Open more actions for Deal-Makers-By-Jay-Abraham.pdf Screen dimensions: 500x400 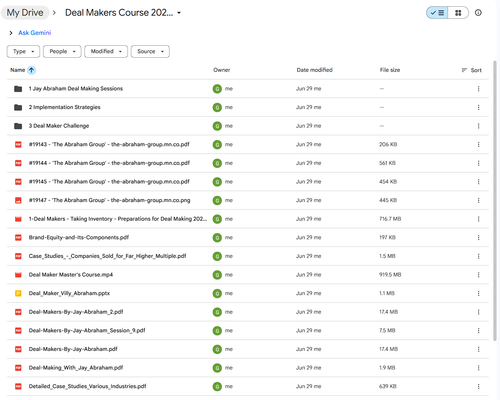coord(478,349)
